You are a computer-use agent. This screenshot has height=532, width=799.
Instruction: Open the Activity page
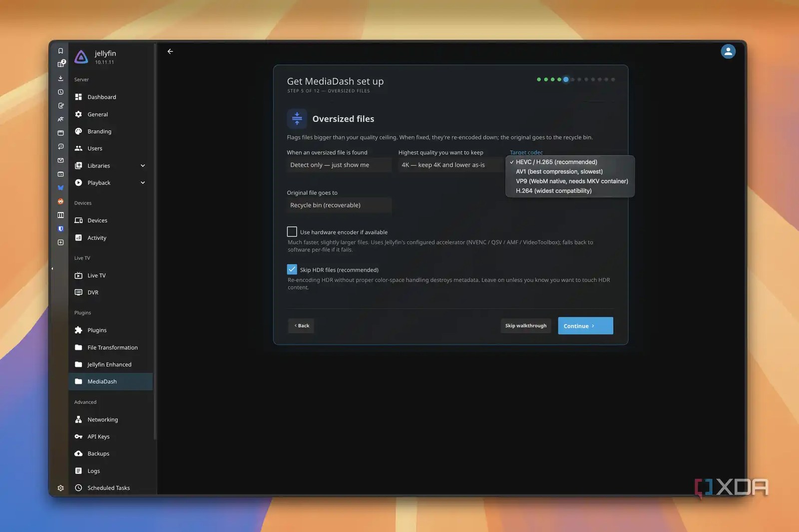111,238
